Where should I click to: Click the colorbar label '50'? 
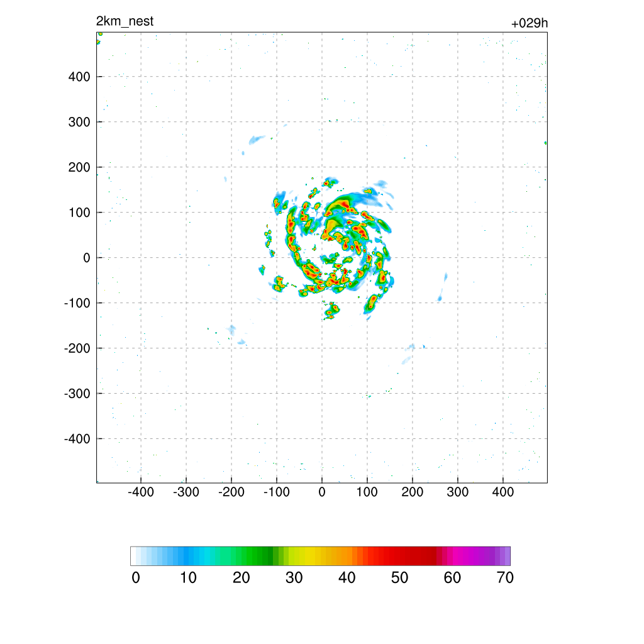tap(399, 578)
